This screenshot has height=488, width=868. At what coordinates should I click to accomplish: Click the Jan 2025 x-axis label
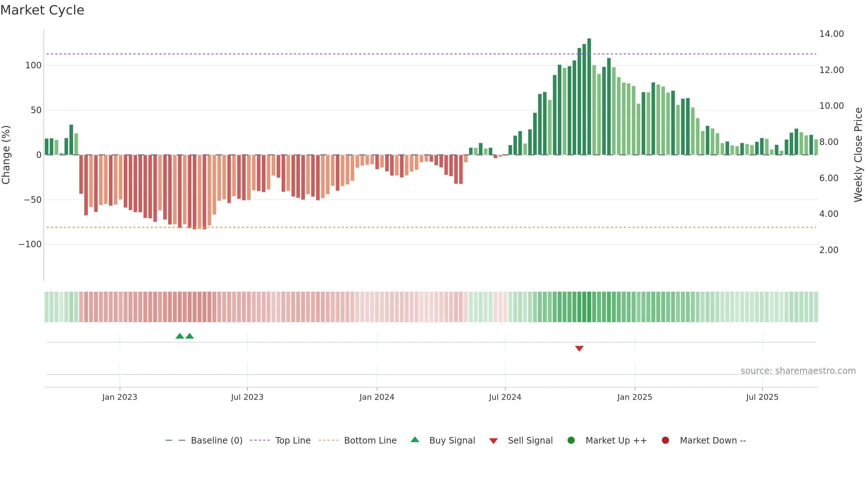[635, 397]
